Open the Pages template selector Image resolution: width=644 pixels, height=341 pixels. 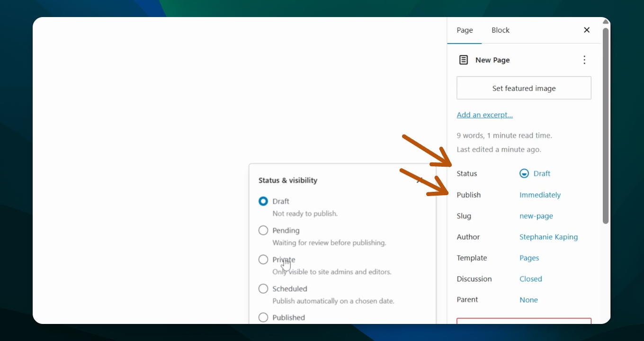tap(529, 258)
